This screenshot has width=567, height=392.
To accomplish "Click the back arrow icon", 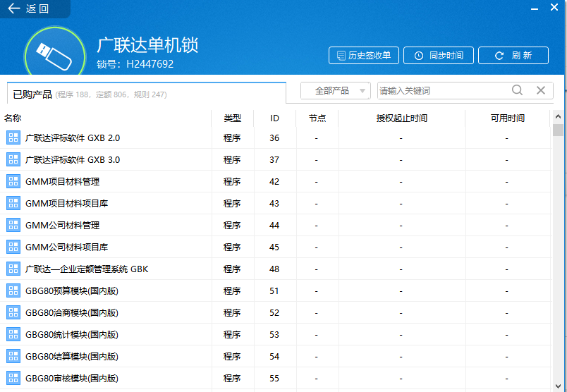I will pos(13,8).
